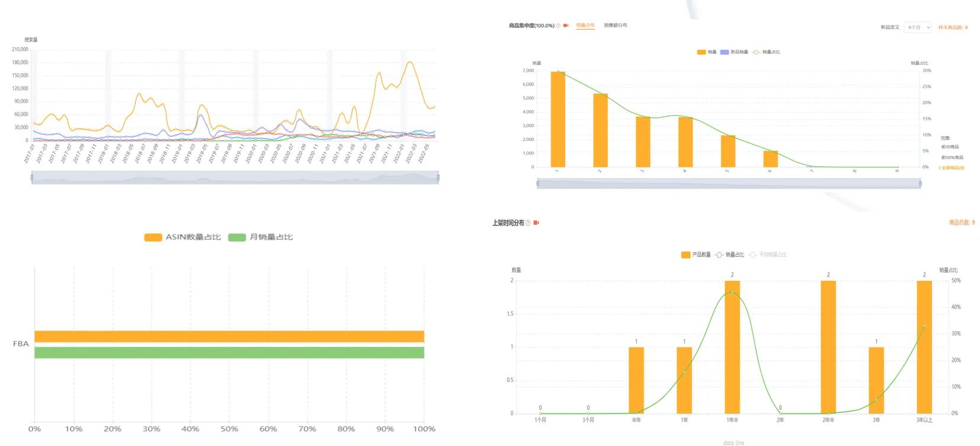Click the 3年以上 bar in listing-time chart
This screenshot has height=446, width=980.
pos(924,347)
